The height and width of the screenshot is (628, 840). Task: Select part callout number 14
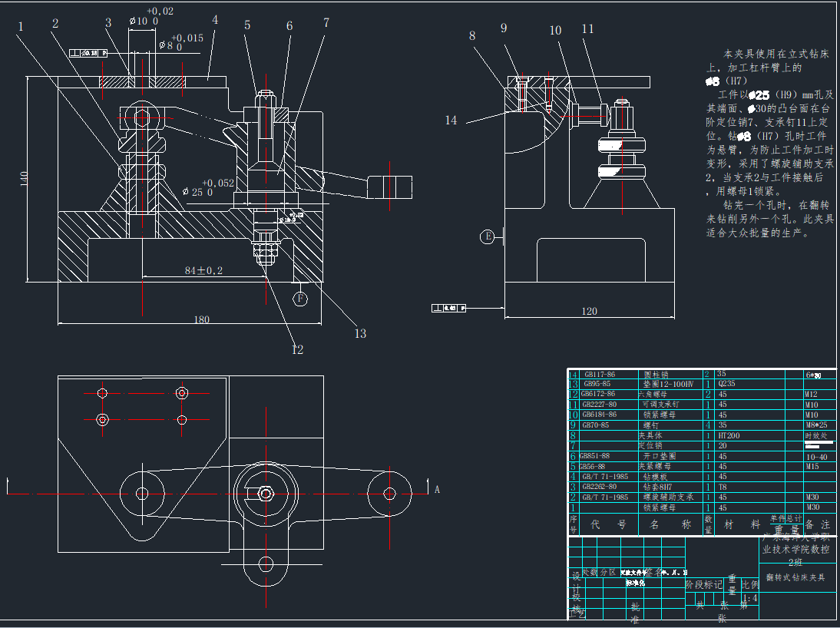pos(451,121)
